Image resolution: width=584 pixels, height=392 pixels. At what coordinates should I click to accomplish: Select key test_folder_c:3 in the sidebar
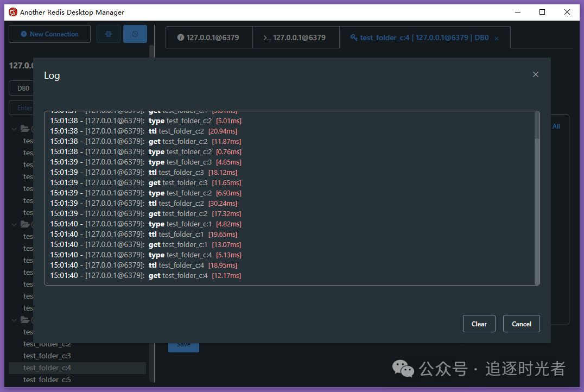(x=47, y=356)
